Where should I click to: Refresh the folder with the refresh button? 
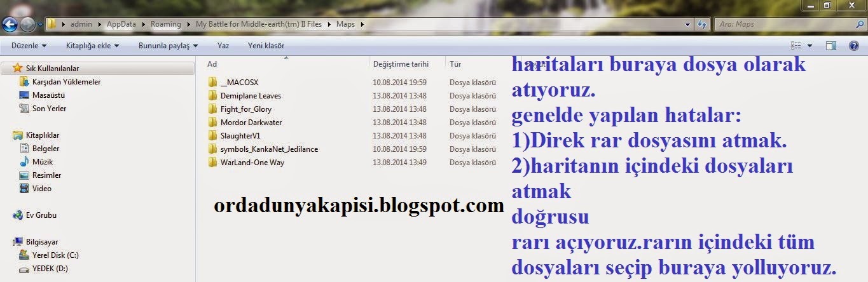[x=702, y=25]
